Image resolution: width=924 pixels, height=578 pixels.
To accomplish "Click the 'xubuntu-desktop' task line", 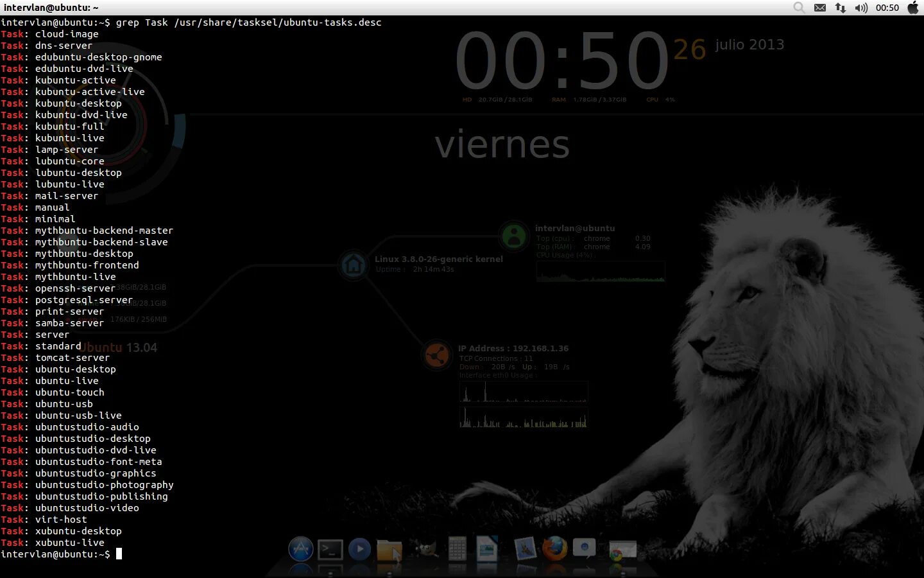I will click(x=61, y=531).
